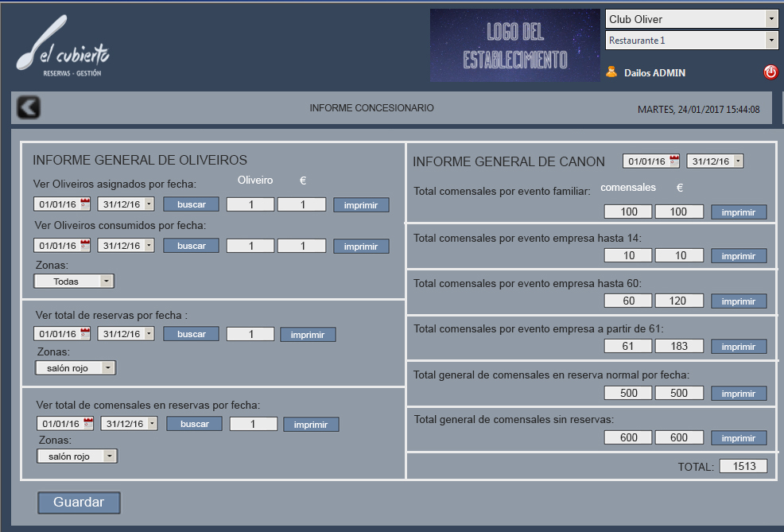Open calendar for Oliveiros consumidos start date
This screenshot has height=532, width=784.
[85, 246]
